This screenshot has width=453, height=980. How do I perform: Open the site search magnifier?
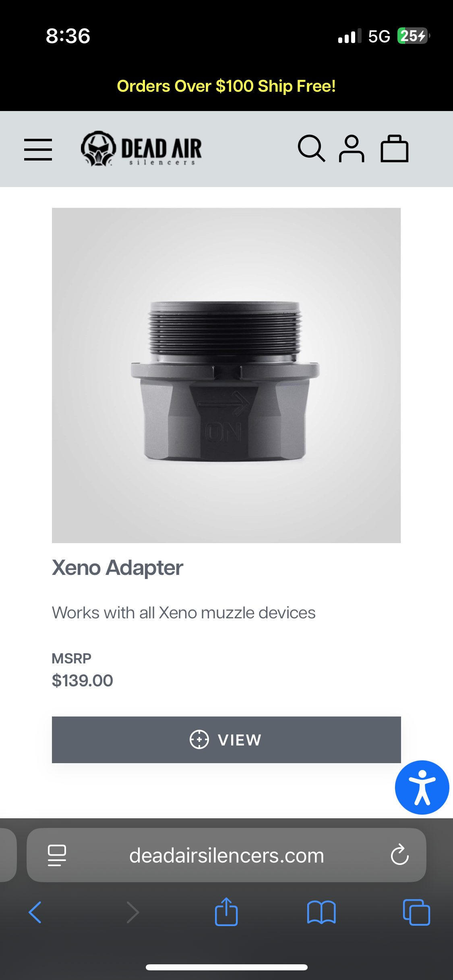(311, 148)
